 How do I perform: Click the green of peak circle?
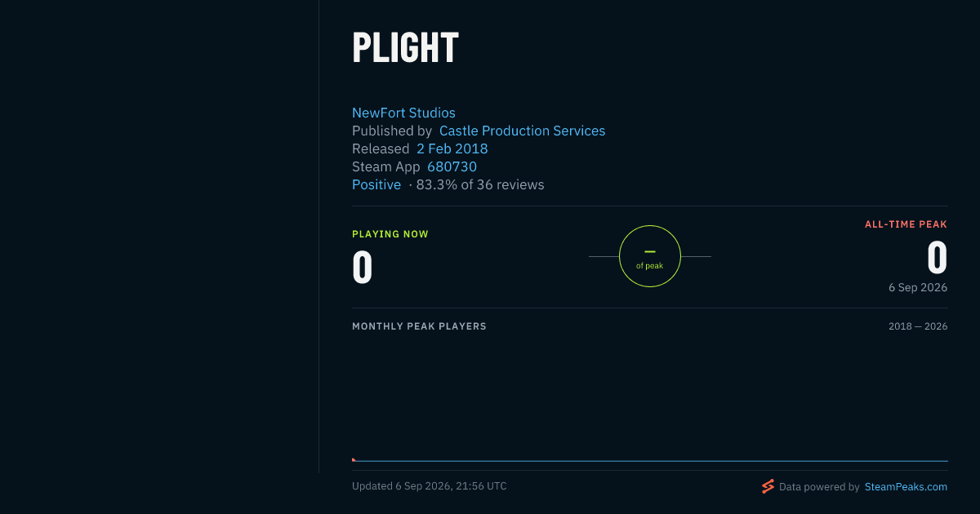[x=650, y=256]
